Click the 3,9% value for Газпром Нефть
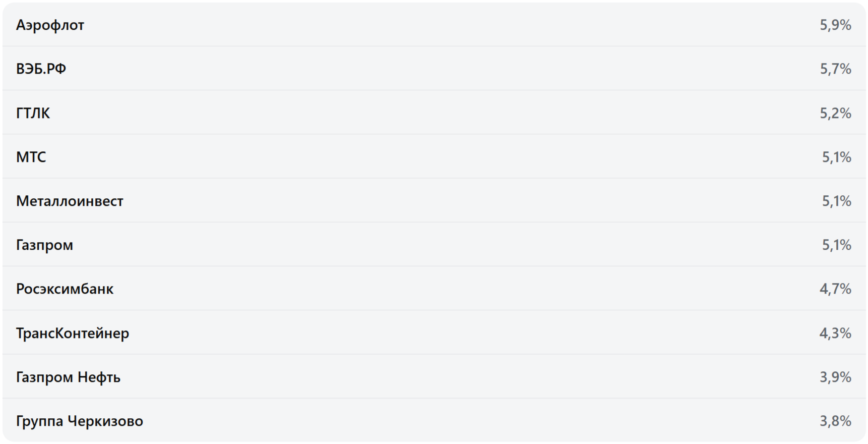 [835, 377]
